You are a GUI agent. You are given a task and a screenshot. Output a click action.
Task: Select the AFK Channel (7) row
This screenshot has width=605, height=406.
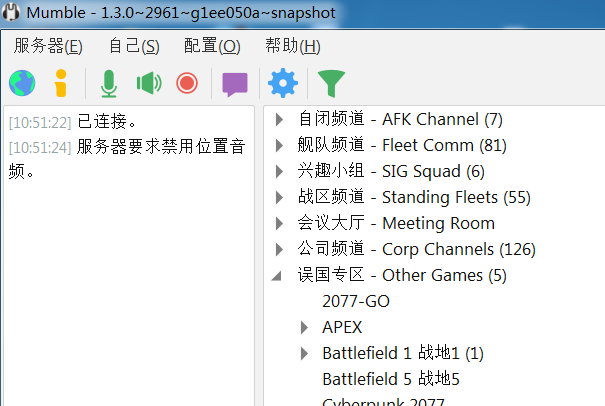pos(400,119)
